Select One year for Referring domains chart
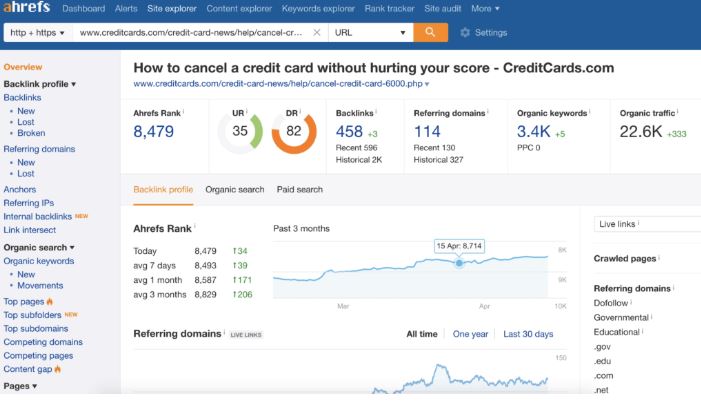The height and width of the screenshot is (416, 701). (x=470, y=334)
